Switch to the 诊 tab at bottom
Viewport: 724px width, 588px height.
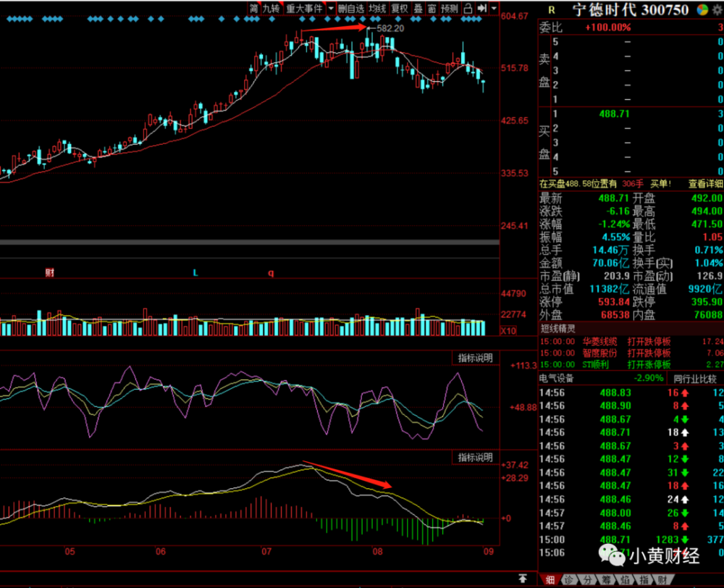(569, 579)
